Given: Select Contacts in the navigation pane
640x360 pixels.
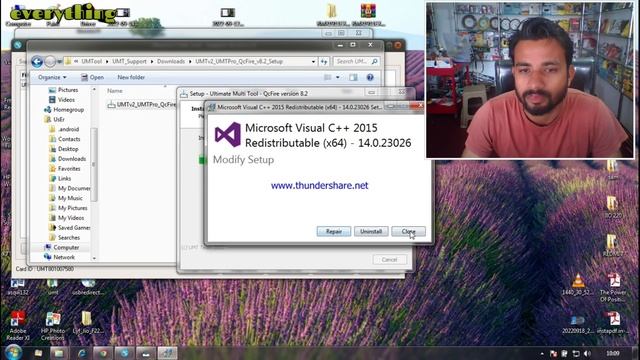Looking at the screenshot, I should point(64,139).
